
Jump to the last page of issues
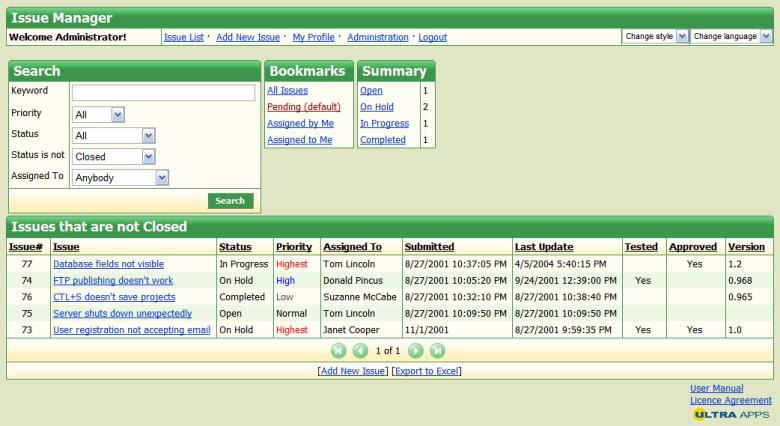click(436, 351)
